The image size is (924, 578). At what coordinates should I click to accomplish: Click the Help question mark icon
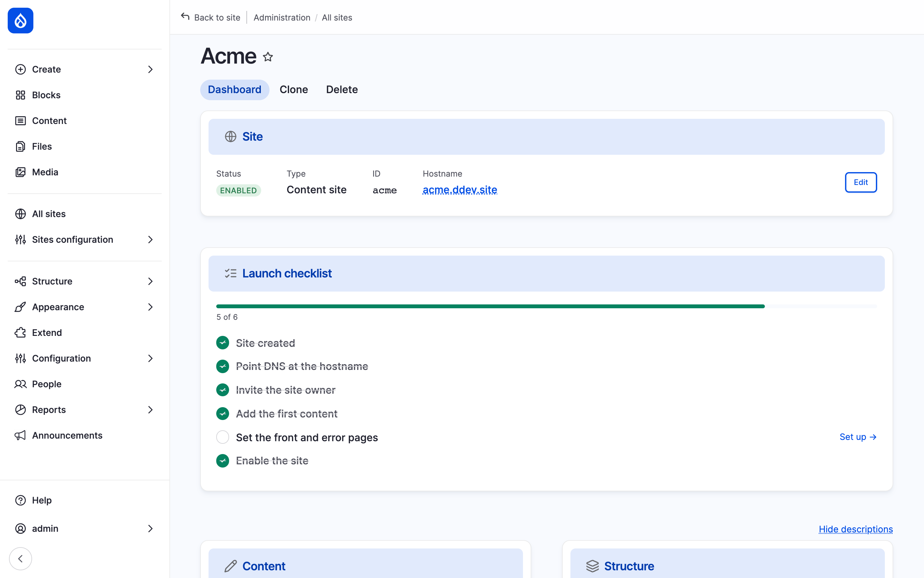tap(21, 500)
